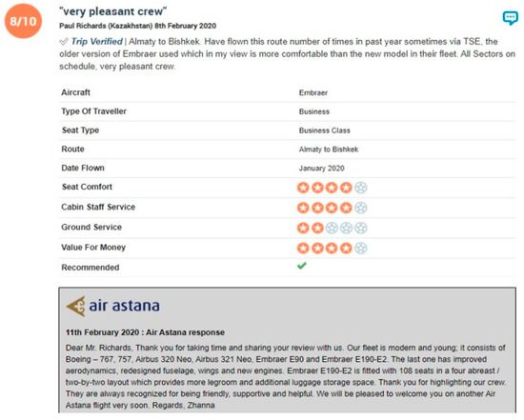Image resolution: width=524 pixels, height=420 pixels.
Task: Click the January 2020 date flown value
Action: [321, 168]
